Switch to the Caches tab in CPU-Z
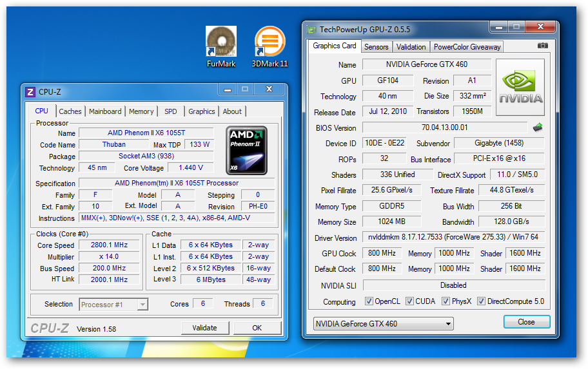 (70, 111)
